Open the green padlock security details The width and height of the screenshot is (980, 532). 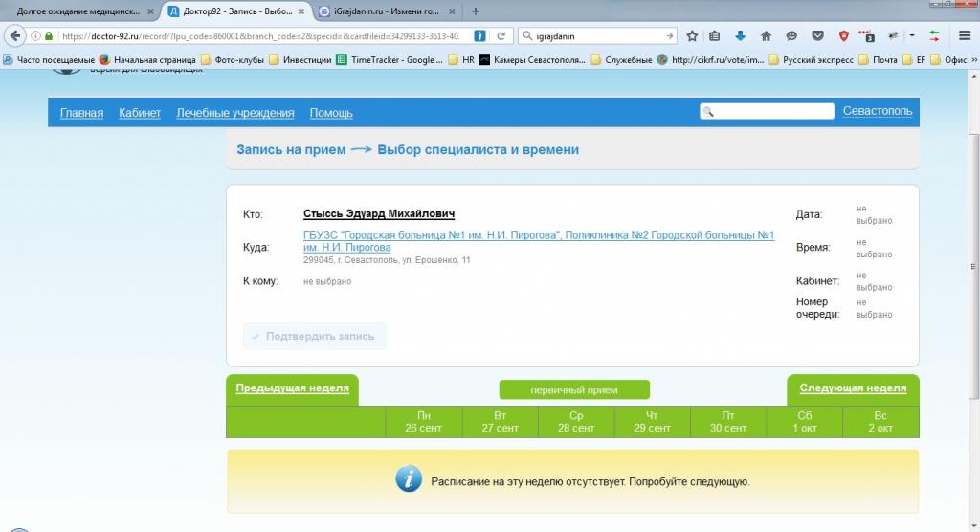(x=49, y=36)
